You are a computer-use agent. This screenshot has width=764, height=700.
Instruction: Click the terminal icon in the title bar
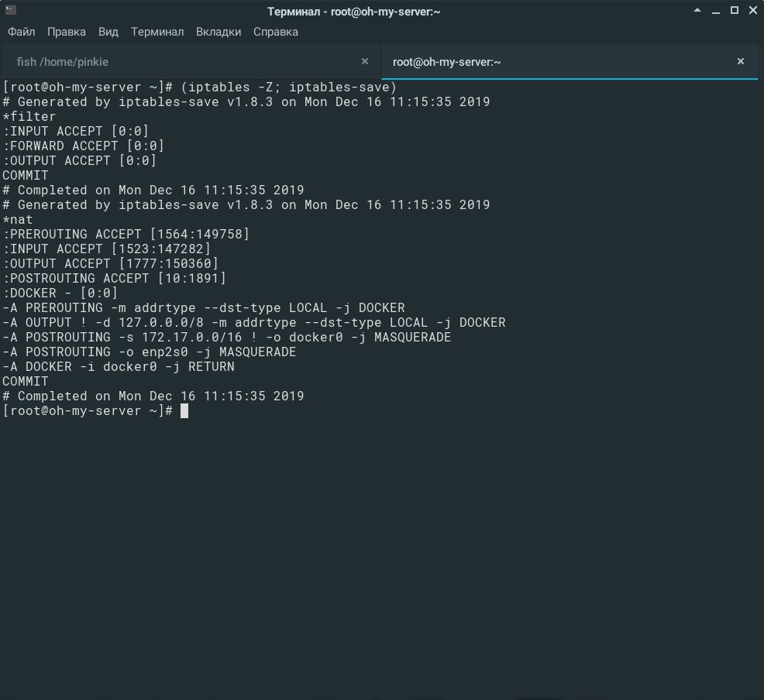(x=11, y=10)
